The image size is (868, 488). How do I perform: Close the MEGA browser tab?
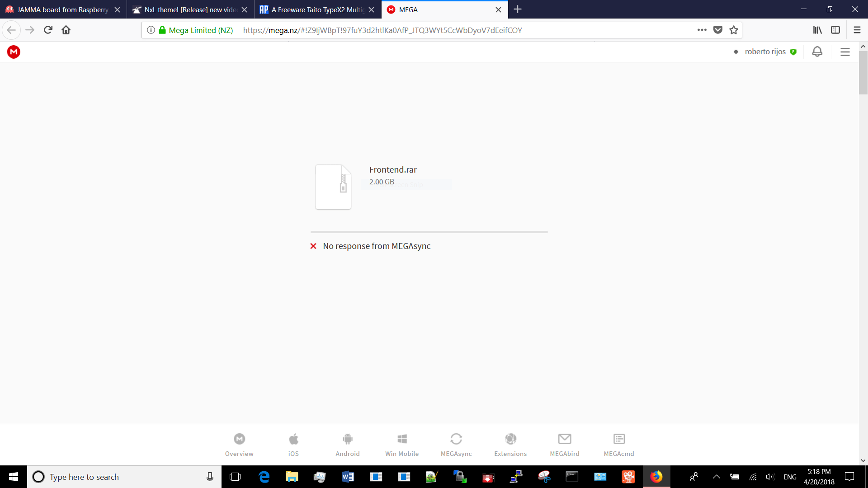pyautogui.click(x=498, y=9)
